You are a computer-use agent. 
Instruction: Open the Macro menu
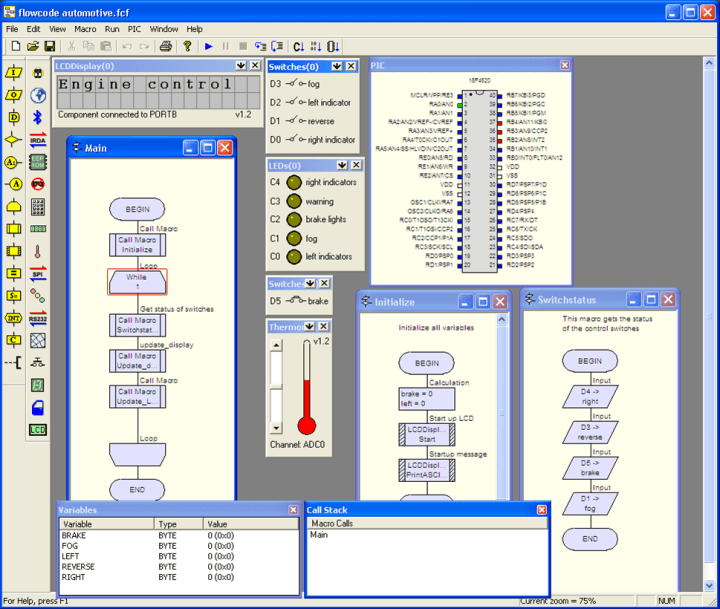coord(85,29)
